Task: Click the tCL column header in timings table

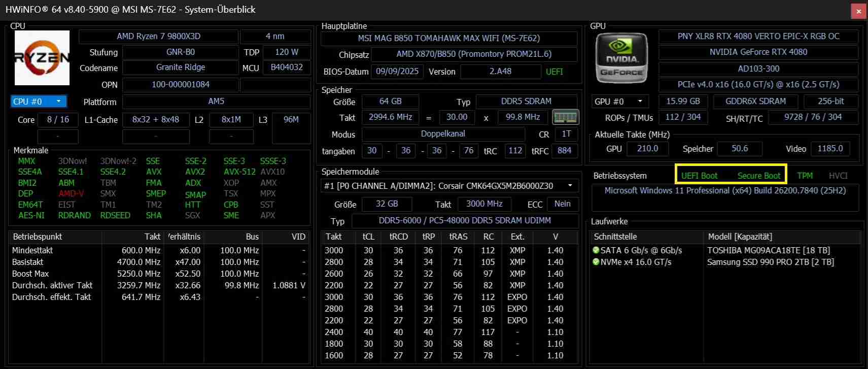Action: click(x=368, y=237)
